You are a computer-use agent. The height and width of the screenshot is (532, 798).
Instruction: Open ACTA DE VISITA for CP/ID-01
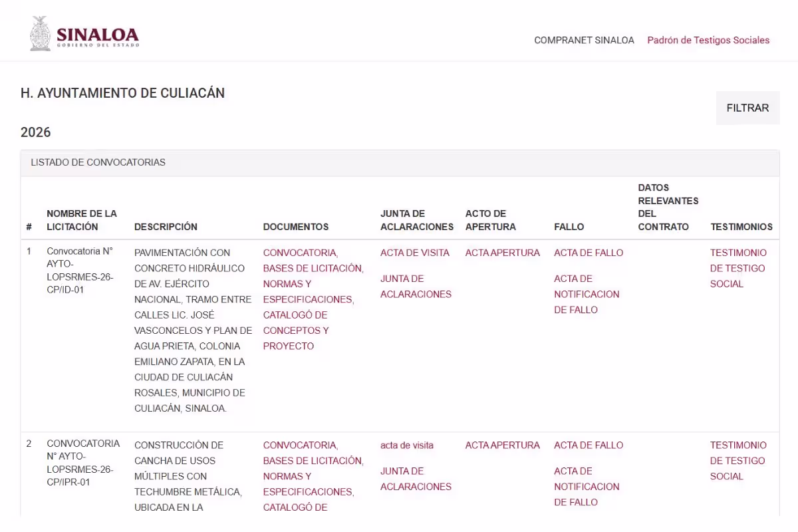click(x=415, y=253)
